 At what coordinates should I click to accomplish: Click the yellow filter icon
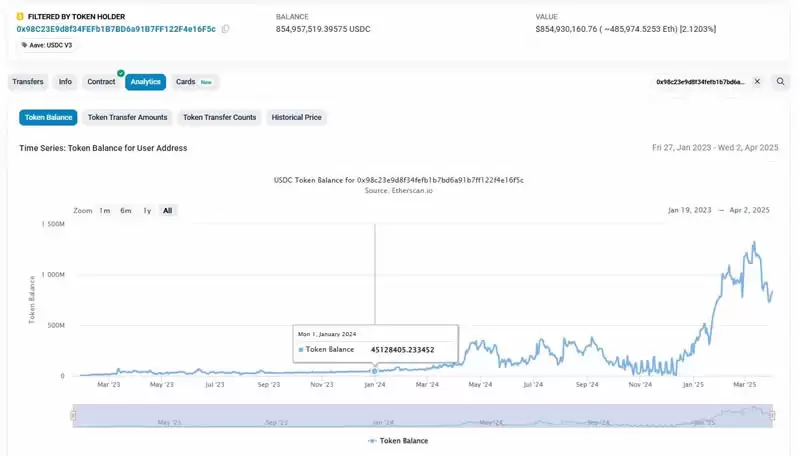(x=20, y=17)
